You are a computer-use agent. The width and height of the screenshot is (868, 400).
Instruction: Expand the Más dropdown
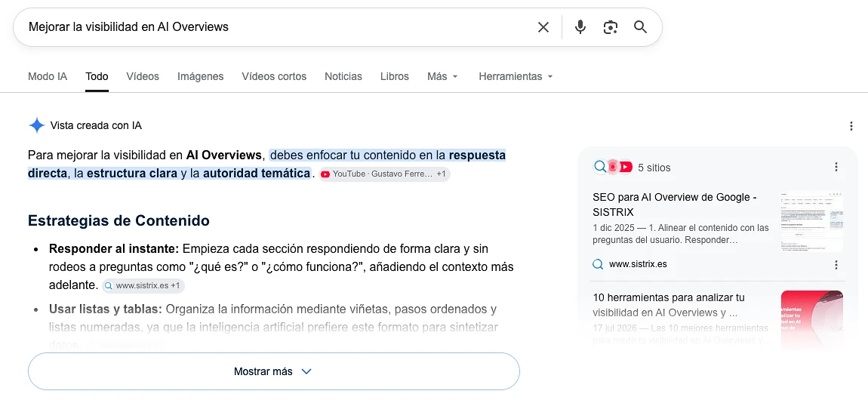(x=442, y=76)
